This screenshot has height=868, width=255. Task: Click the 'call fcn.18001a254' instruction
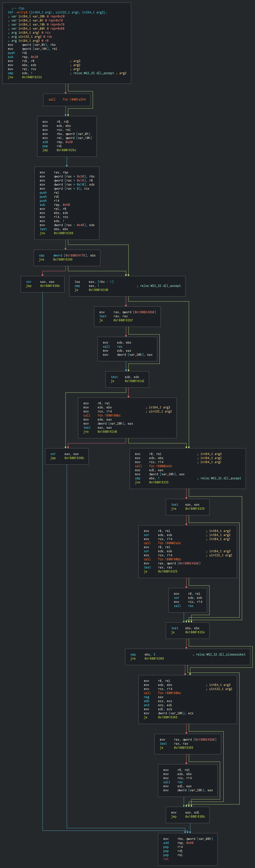tap(67, 99)
